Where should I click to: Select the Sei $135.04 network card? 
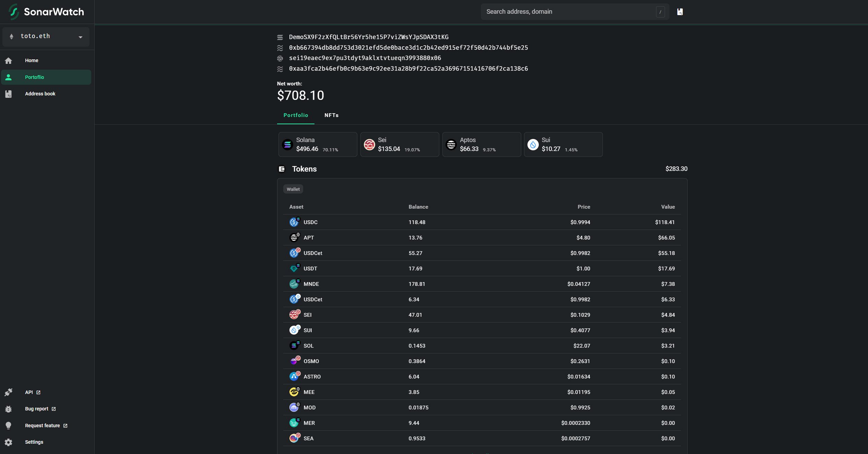click(x=400, y=144)
